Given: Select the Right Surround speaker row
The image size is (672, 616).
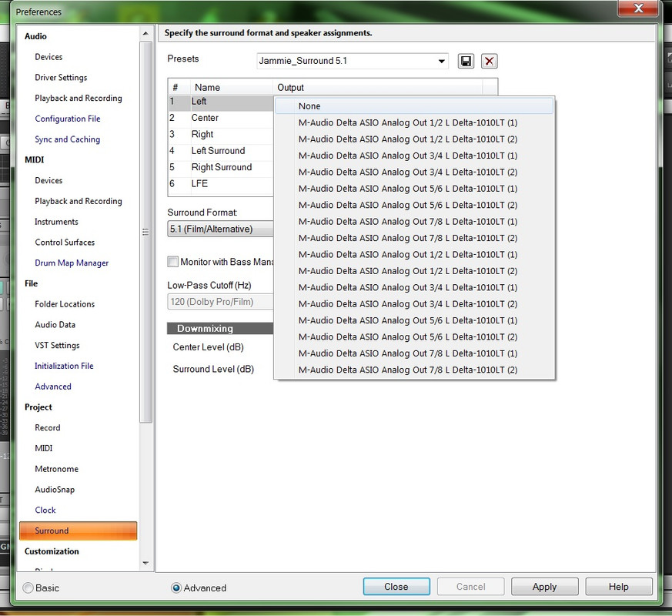Looking at the screenshot, I should (221, 167).
